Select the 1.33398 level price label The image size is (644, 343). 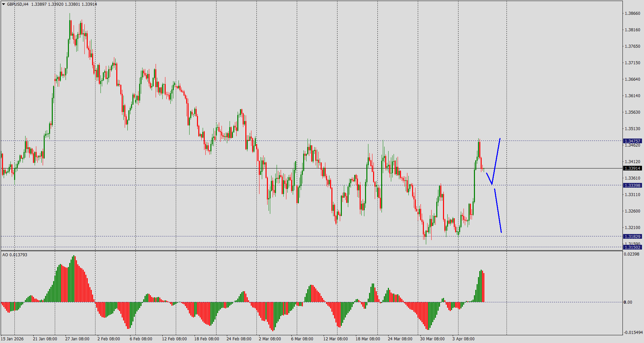point(632,185)
